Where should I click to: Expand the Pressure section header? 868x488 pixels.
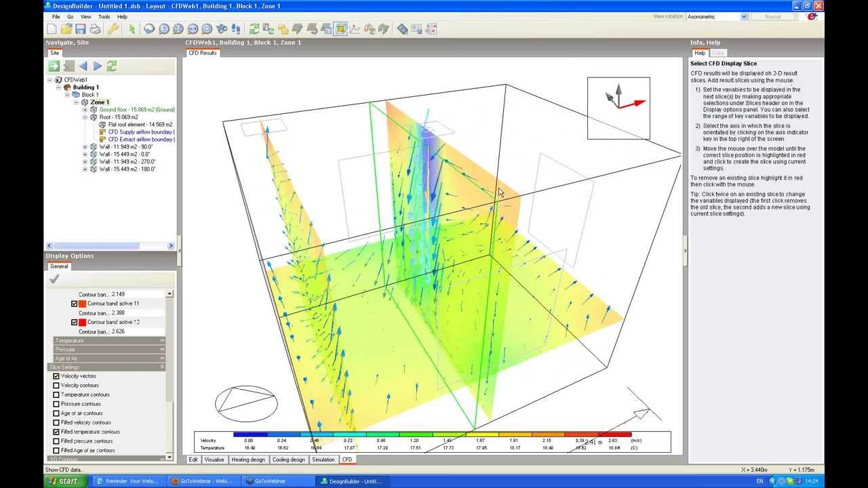[109, 349]
